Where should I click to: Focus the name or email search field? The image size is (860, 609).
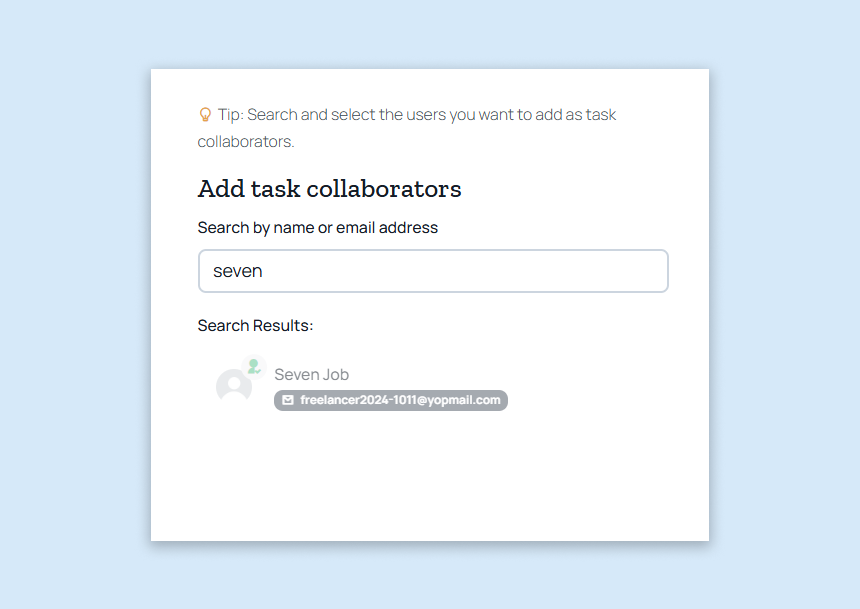coord(433,271)
